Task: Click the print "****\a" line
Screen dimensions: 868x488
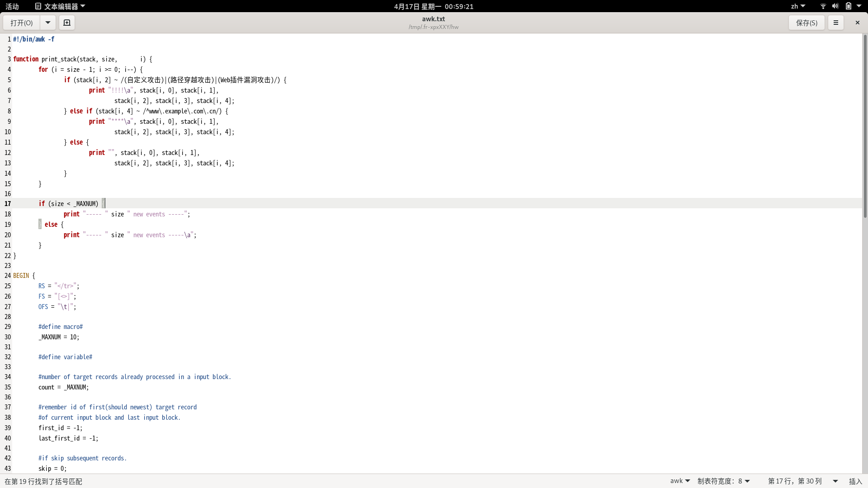Action: 154,122
